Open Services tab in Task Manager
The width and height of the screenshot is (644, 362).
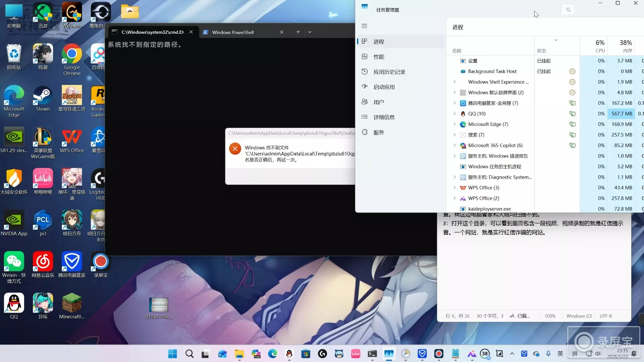[401, 132]
